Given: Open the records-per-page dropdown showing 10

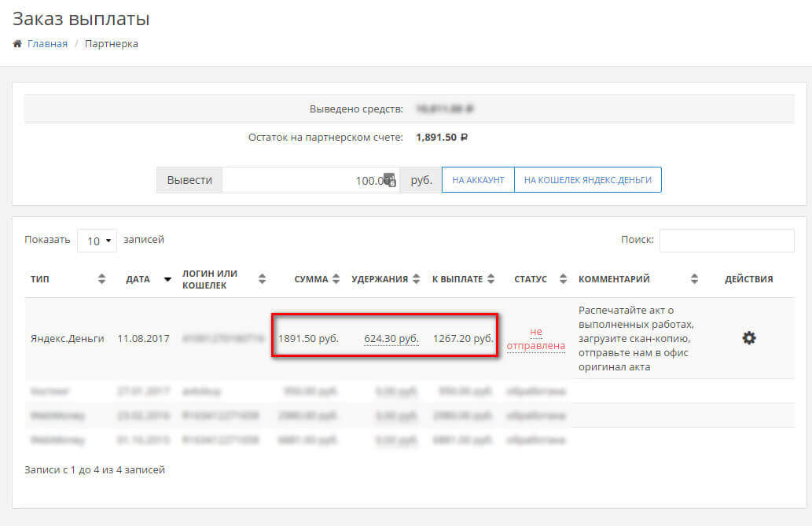Looking at the screenshot, I should pos(97,240).
